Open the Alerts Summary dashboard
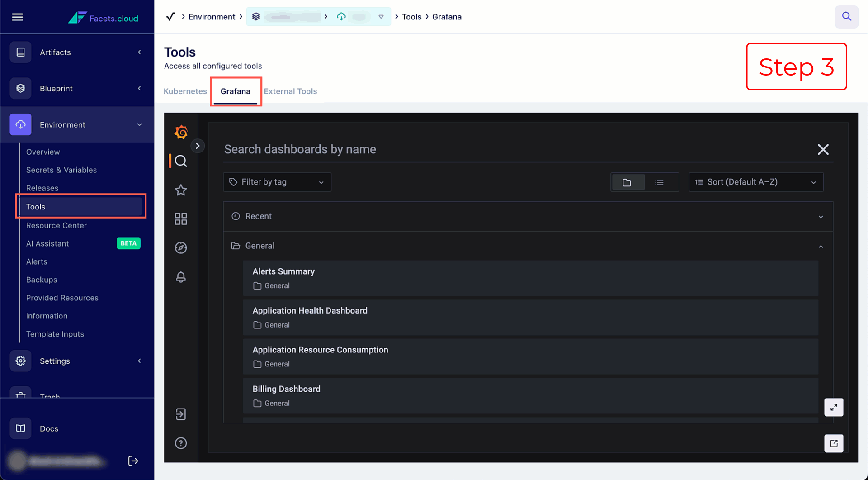 tap(530, 278)
